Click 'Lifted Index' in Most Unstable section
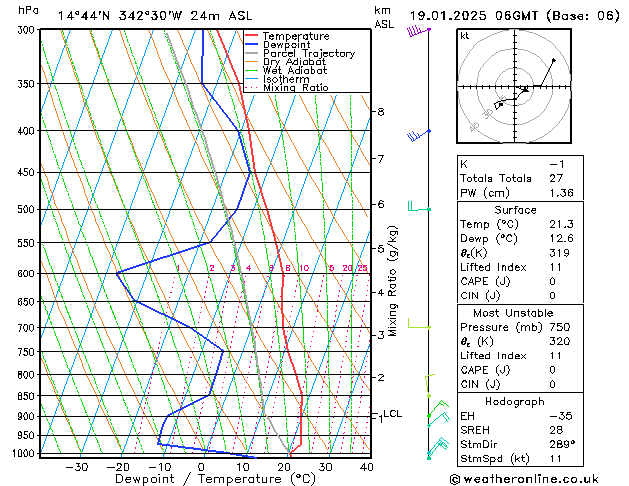This screenshot has height=486, width=629. coord(493,356)
